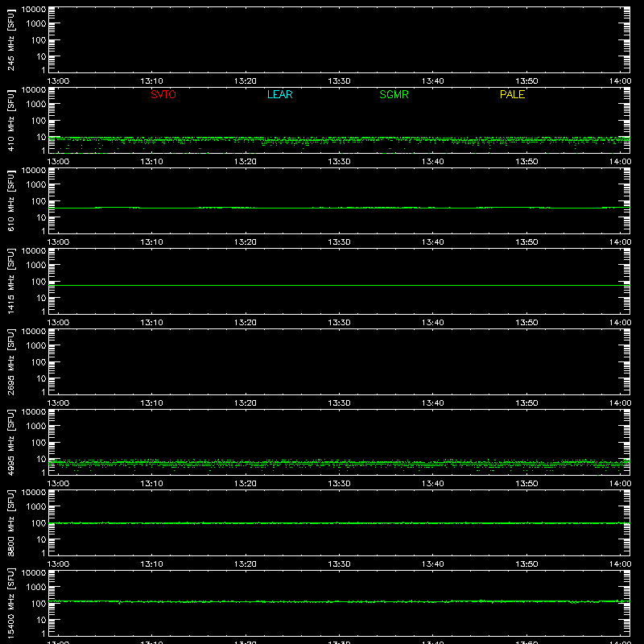Click 14:00 tick label below 4995 MHz panel

click(620, 484)
